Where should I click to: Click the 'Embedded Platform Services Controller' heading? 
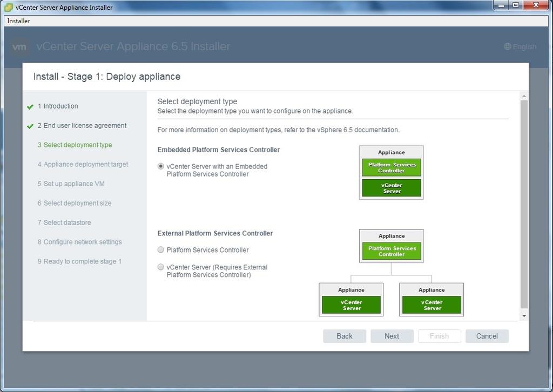219,150
